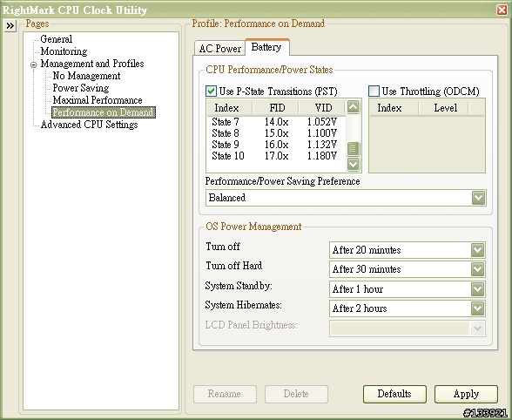Switch to the AC Power tab

219,49
